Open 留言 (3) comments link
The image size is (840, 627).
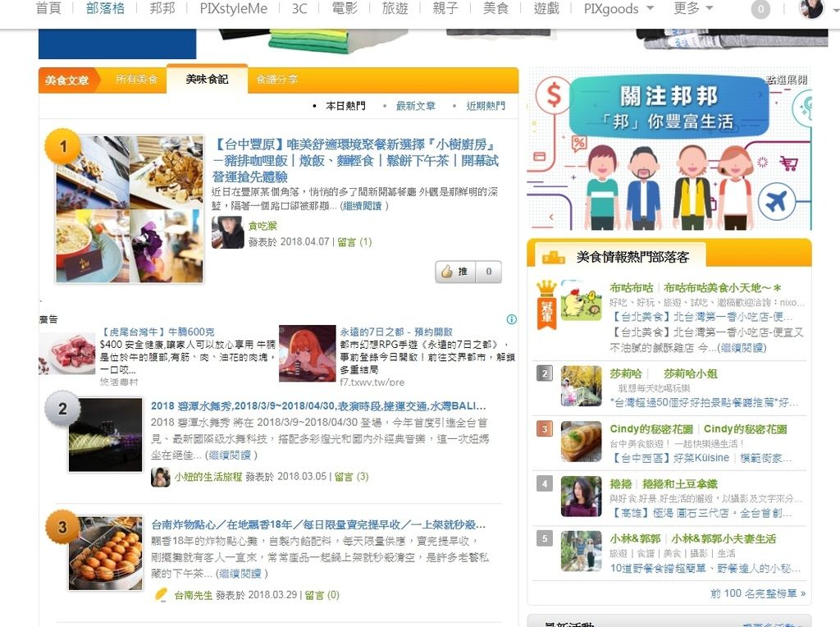pyautogui.click(x=351, y=477)
